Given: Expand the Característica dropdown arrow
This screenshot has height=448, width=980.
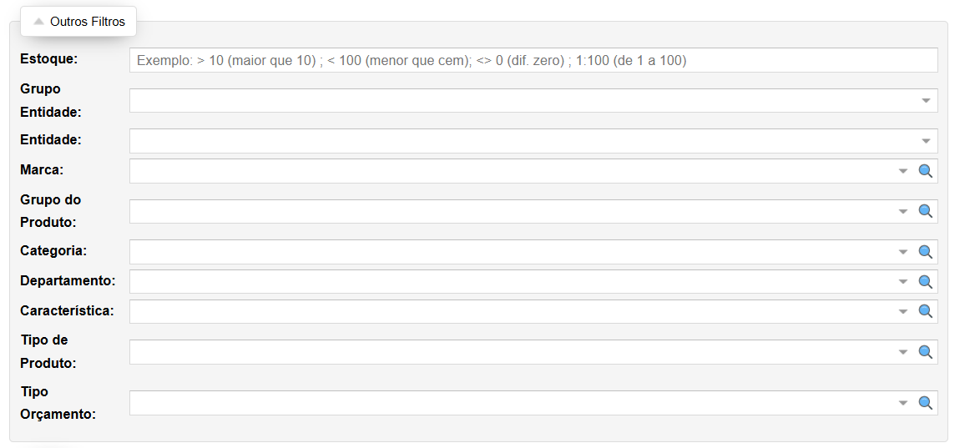Looking at the screenshot, I should (902, 311).
